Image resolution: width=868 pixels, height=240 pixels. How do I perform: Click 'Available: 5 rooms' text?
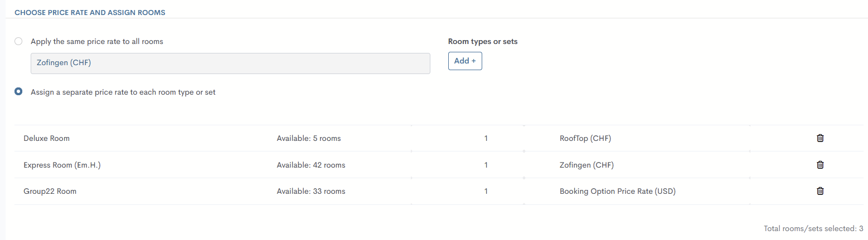tap(309, 138)
